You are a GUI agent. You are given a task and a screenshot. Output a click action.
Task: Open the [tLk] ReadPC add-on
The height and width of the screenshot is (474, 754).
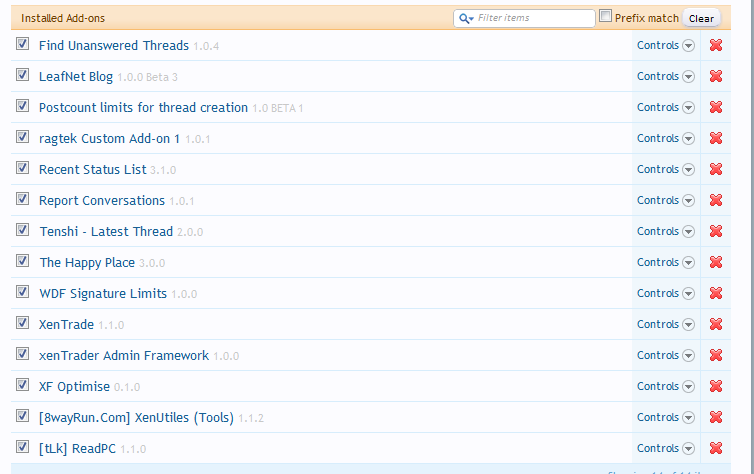[77, 449]
